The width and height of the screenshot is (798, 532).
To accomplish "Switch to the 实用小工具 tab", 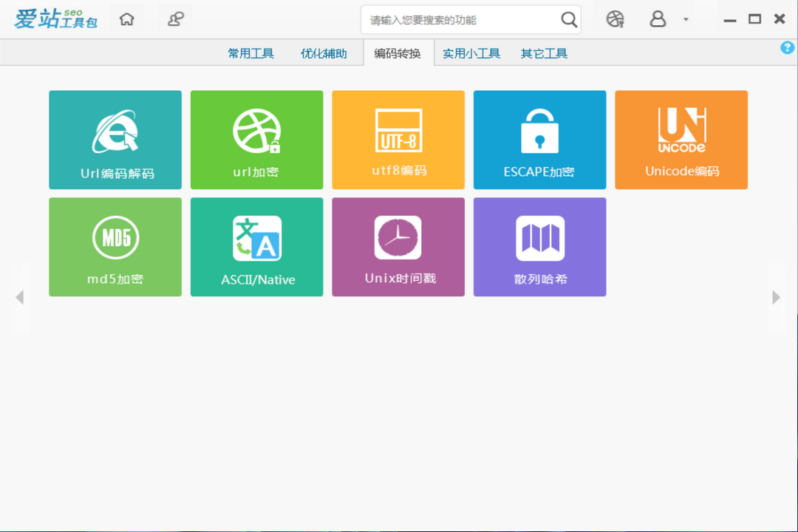I will (x=471, y=52).
